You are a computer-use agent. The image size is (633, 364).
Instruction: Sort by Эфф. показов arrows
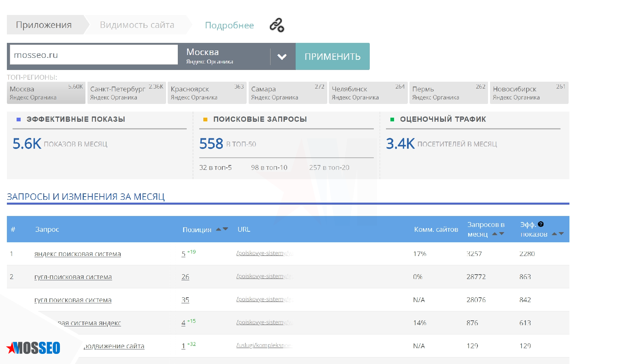[x=558, y=234]
